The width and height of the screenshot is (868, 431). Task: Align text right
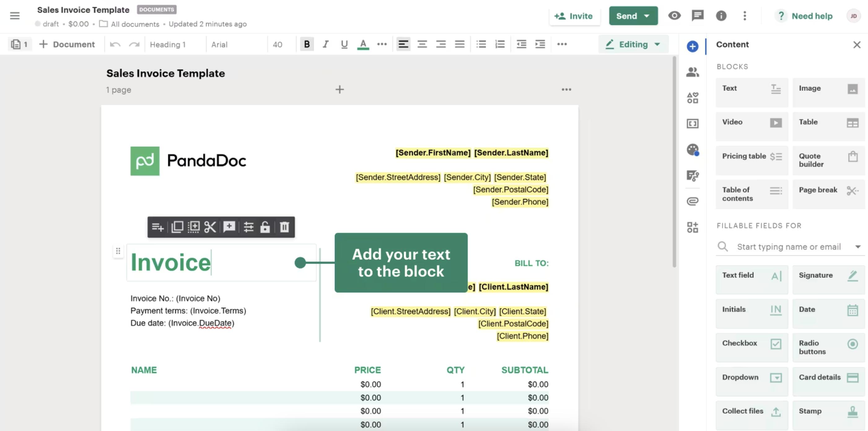coord(441,44)
